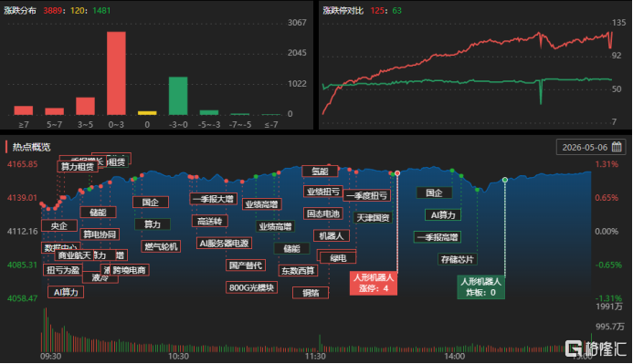Open the 商业航天 tag
This screenshot has width=633, height=364.
[x=74, y=255]
